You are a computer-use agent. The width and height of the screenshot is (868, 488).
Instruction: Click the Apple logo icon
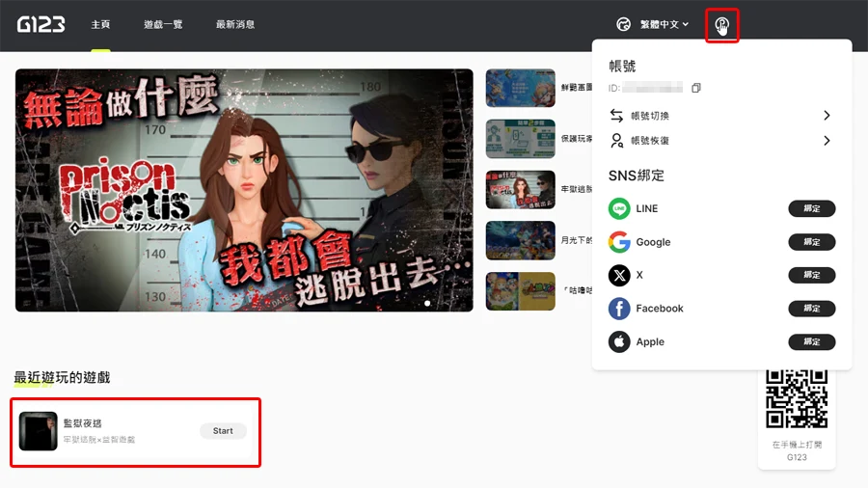[x=619, y=342]
